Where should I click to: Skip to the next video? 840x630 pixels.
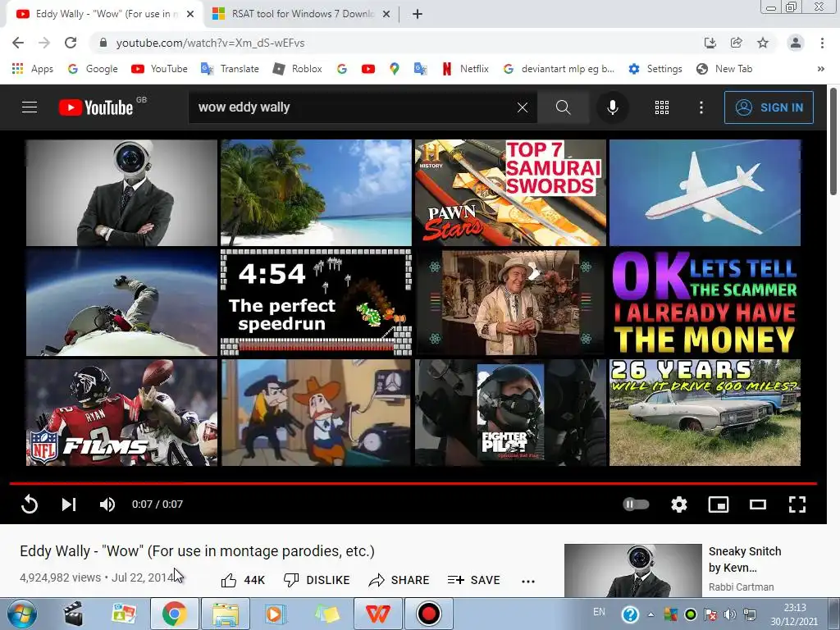click(x=69, y=504)
